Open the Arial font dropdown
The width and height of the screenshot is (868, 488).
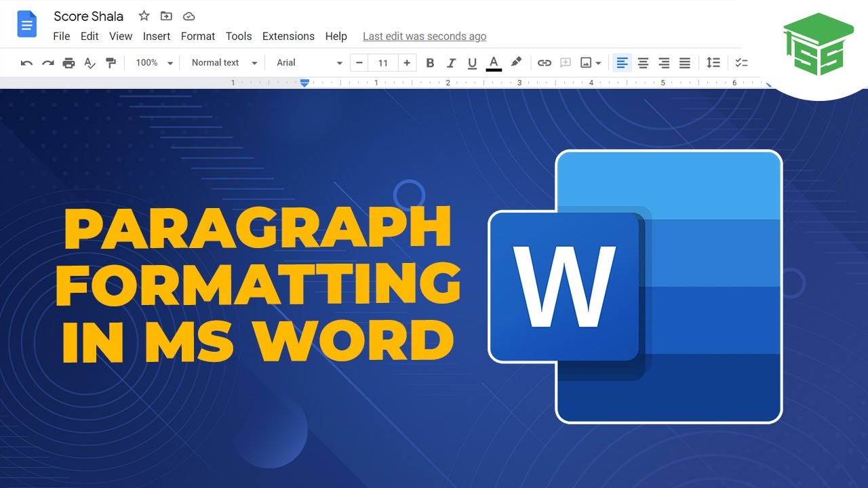click(x=309, y=63)
